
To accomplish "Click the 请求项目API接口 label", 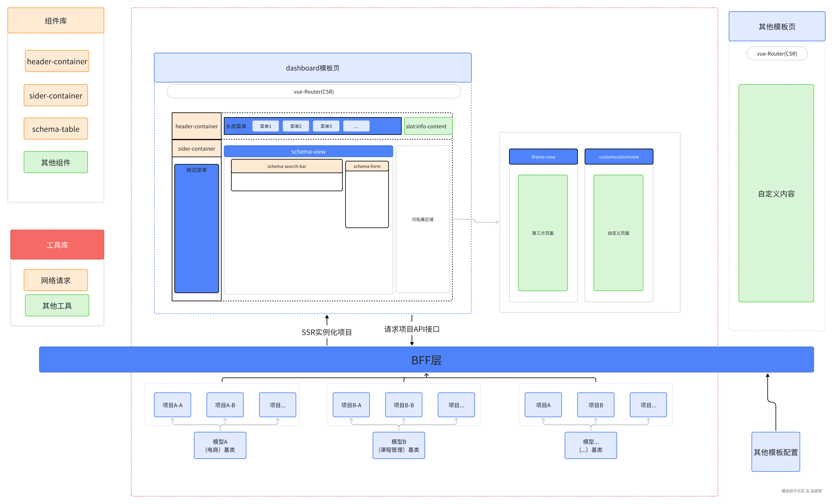I will (x=412, y=329).
